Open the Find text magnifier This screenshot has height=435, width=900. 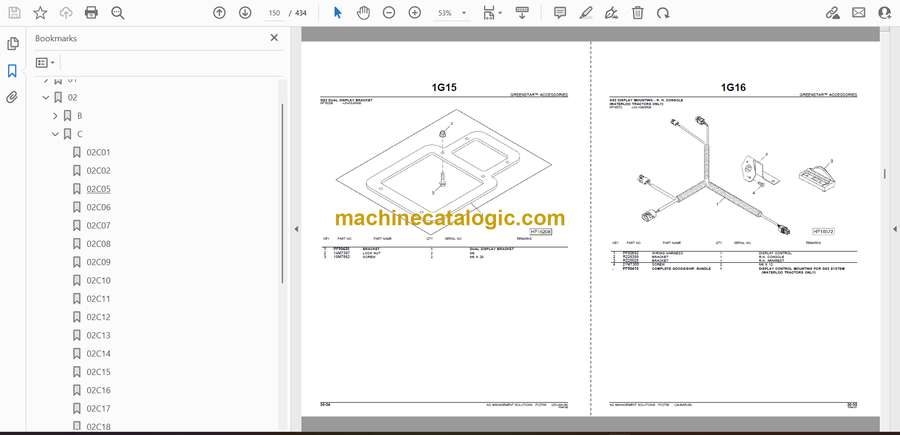coord(118,13)
